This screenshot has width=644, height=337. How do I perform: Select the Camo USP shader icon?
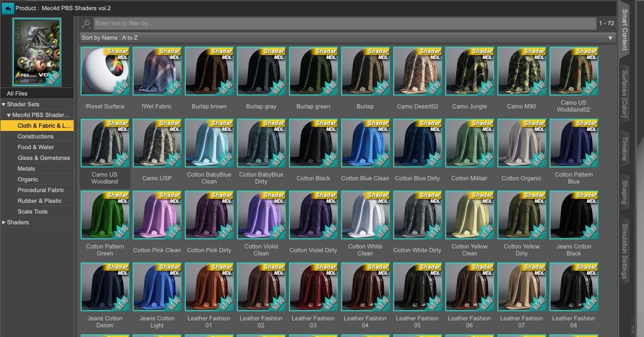[157, 143]
